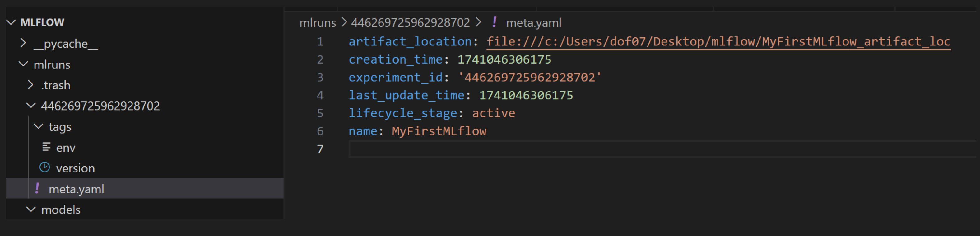Screen dimensions: 980x236
Task: Expand the .trash folder
Action: [31, 85]
